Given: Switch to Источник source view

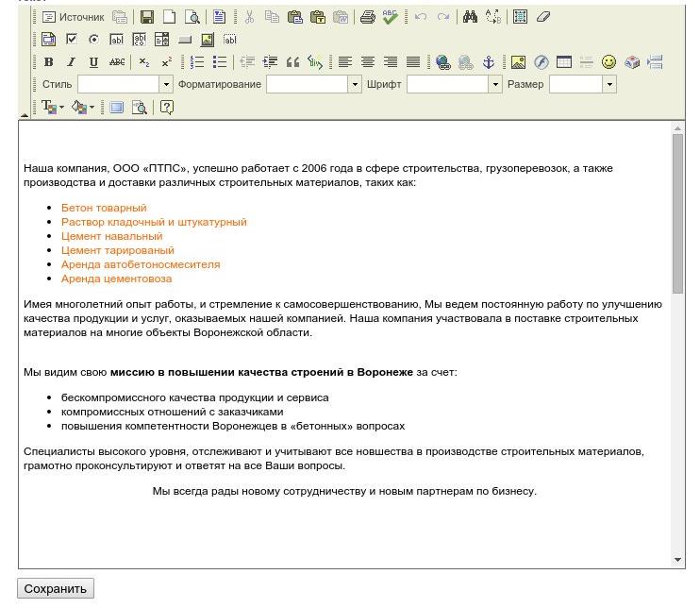Looking at the screenshot, I should (74, 17).
